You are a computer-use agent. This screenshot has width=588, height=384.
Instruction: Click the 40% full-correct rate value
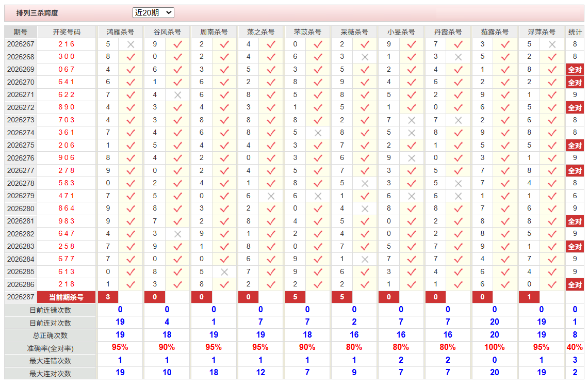pyautogui.click(x=575, y=347)
